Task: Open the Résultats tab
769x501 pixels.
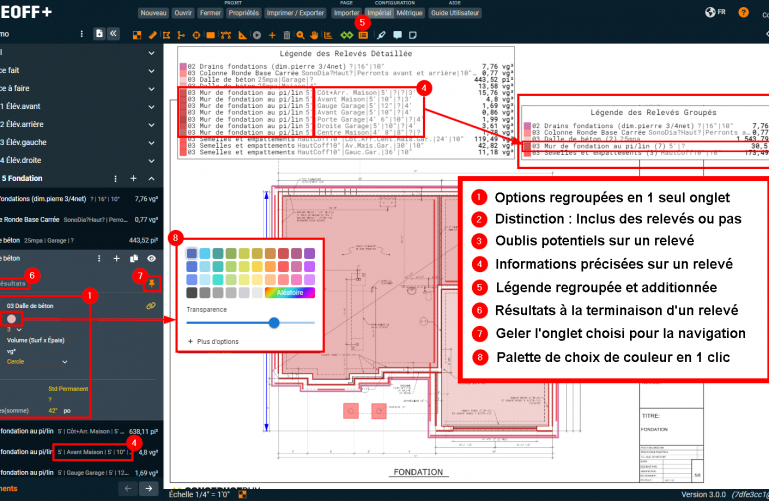Action: click(x=12, y=283)
